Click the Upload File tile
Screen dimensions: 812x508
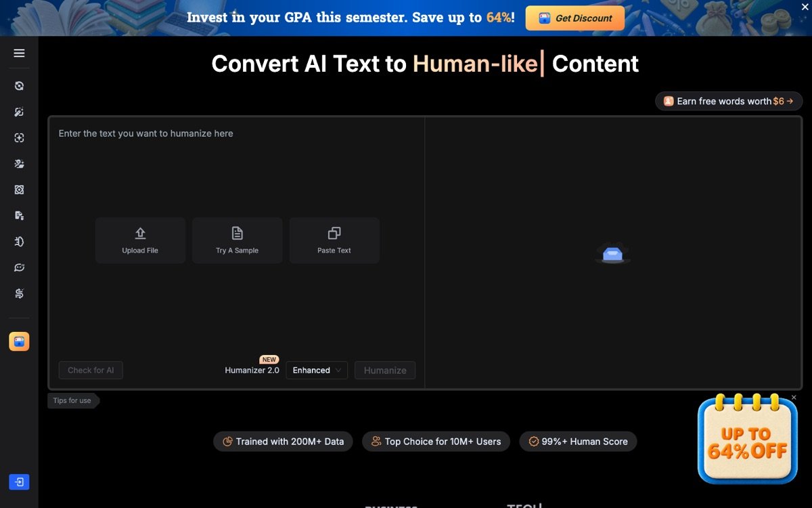click(x=140, y=240)
